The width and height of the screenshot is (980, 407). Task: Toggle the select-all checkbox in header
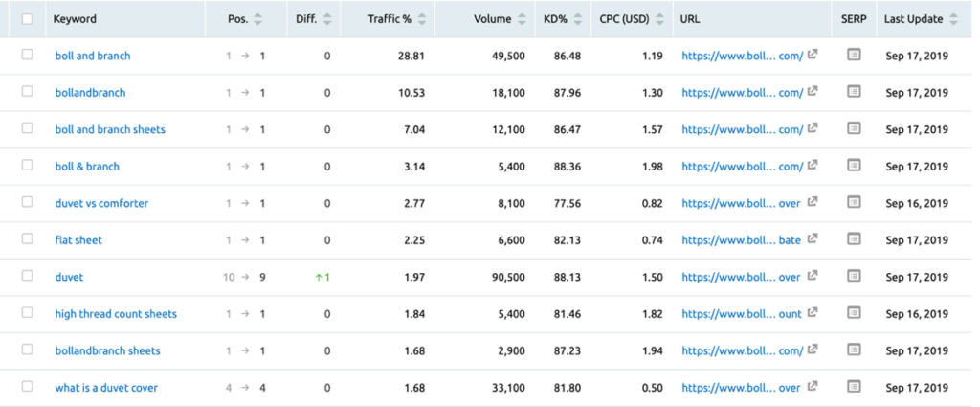pyautogui.click(x=27, y=19)
